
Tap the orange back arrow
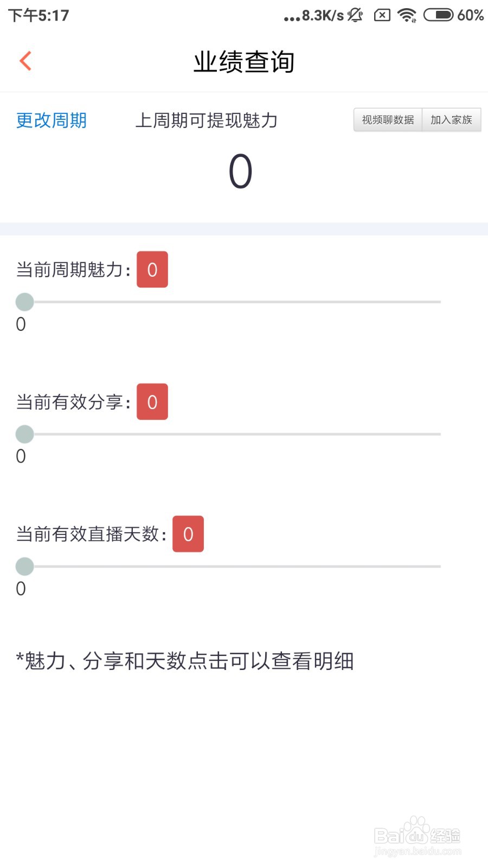tap(25, 61)
